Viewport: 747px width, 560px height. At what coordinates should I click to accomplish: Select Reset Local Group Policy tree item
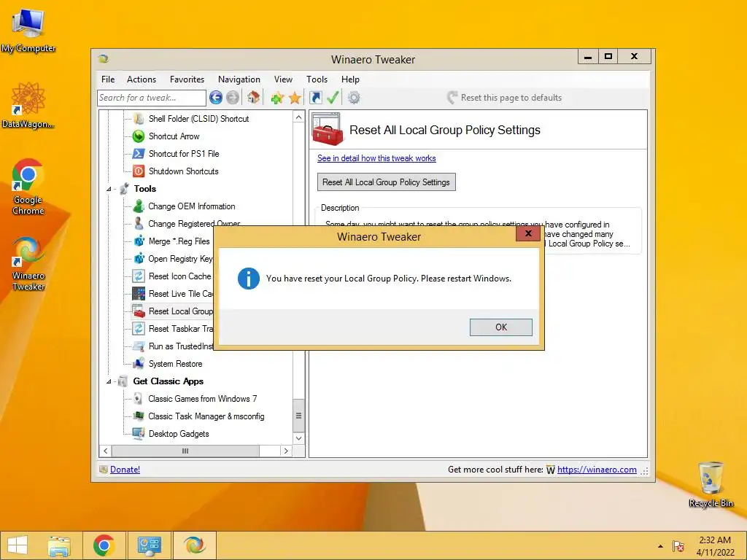click(x=181, y=311)
